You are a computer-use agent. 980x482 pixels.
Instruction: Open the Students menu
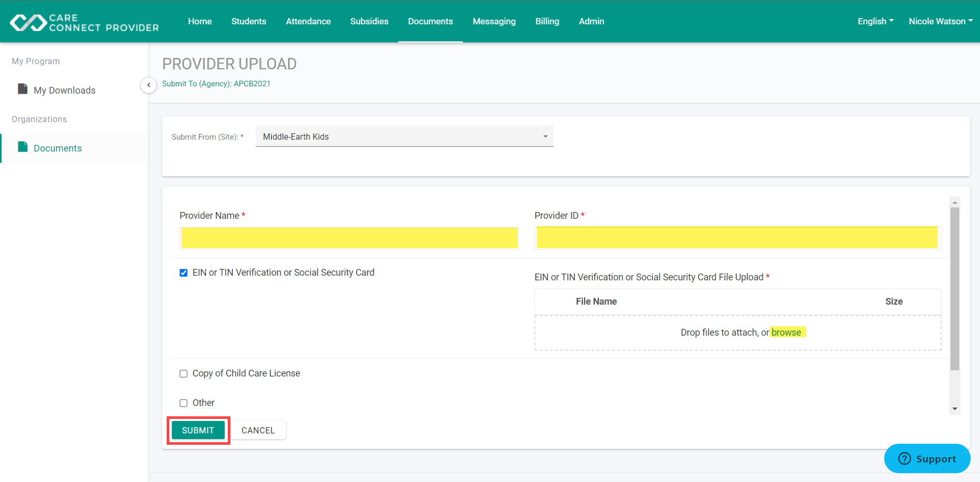pyautogui.click(x=248, y=21)
